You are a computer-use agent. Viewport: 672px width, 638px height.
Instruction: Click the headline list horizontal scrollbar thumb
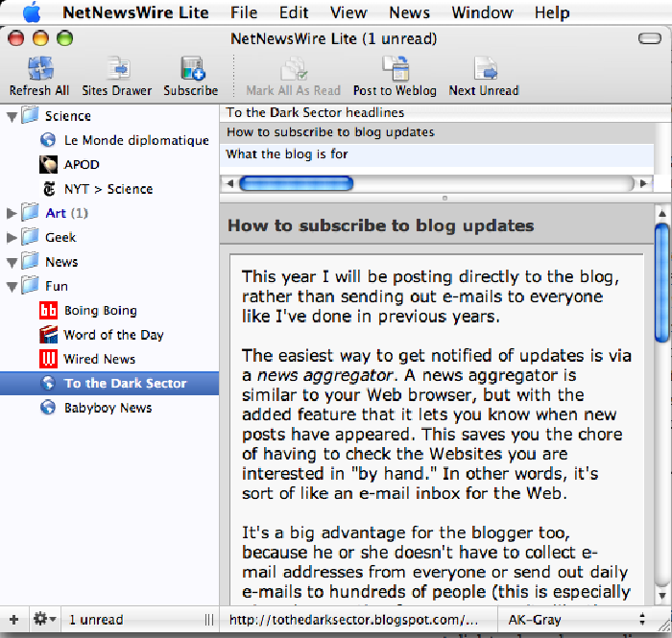(x=296, y=183)
